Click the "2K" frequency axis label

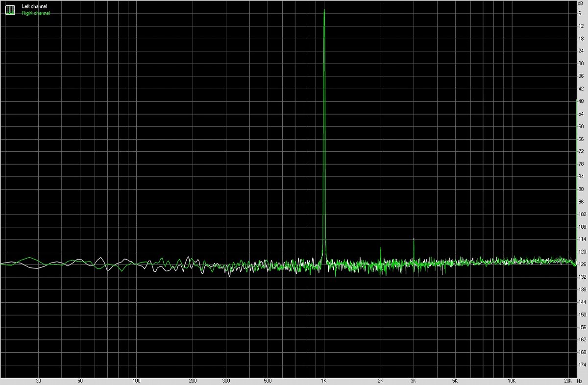tap(380, 381)
